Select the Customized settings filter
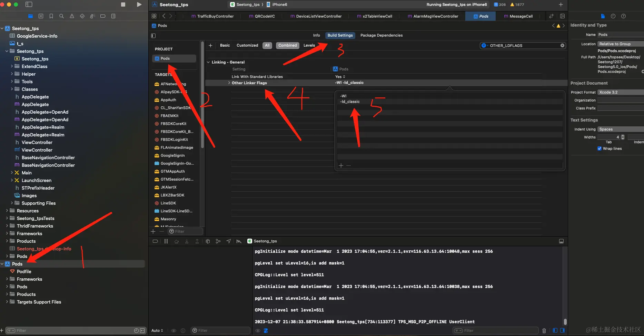Viewport: 644px width, 336px height. 247,46
